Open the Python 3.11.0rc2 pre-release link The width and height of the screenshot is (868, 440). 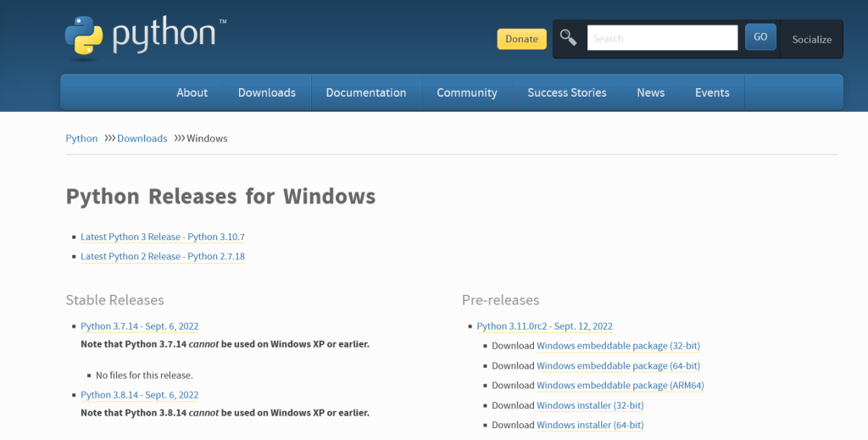pos(545,326)
